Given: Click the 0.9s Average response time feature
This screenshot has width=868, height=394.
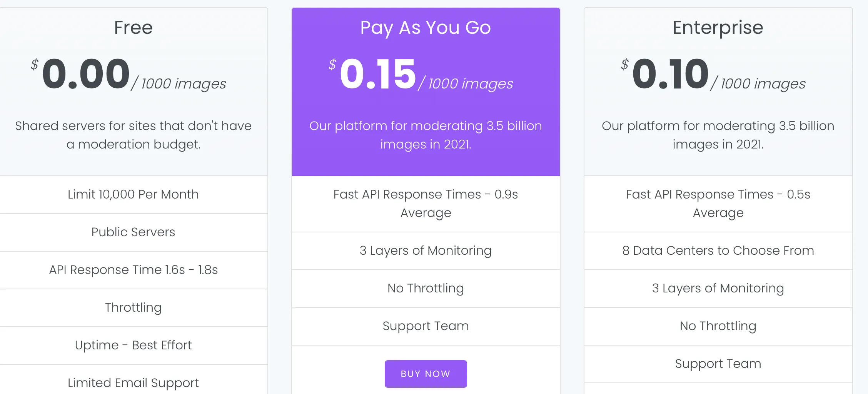Looking at the screenshot, I should click(426, 204).
